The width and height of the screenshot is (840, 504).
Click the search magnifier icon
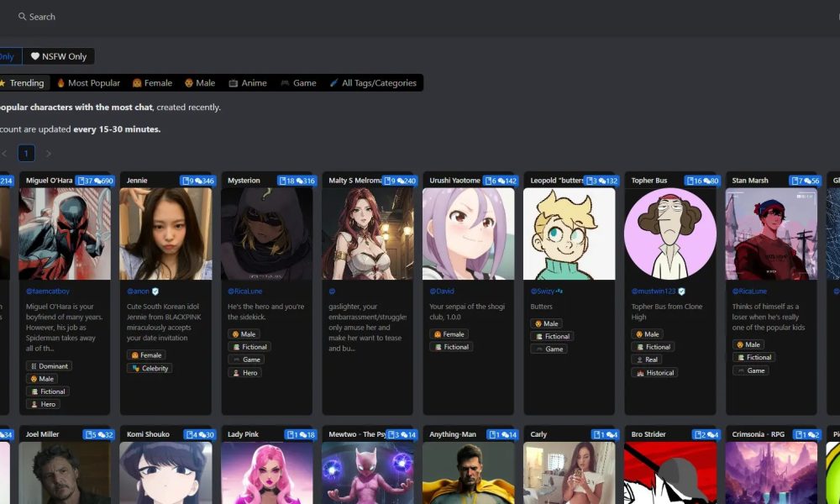(x=22, y=17)
